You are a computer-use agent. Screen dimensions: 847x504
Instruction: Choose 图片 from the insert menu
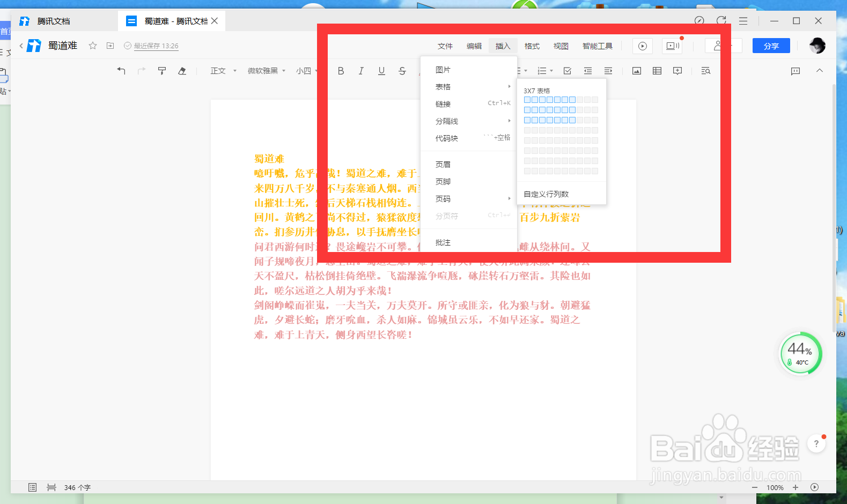point(469,70)
